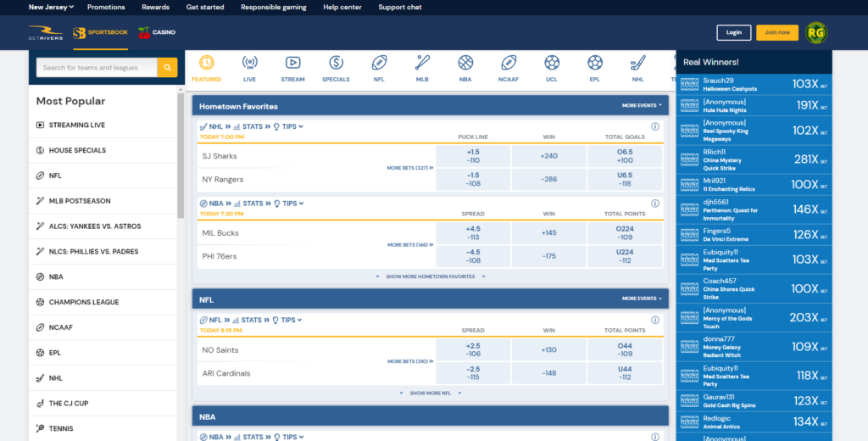Open More Bets (146) for Bucks game
Viewport: 868px width, 441px height.
click(x=410, y=245)
